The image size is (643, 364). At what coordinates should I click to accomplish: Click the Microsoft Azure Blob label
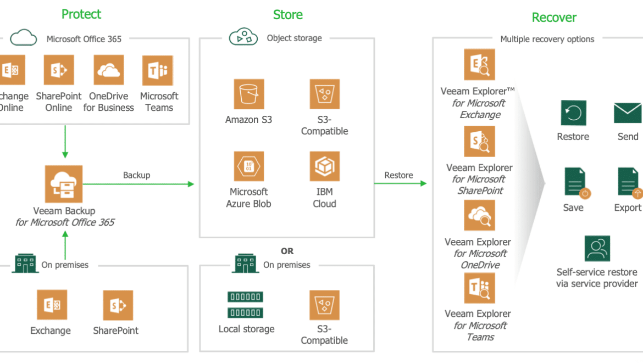[x=248, y=198]
